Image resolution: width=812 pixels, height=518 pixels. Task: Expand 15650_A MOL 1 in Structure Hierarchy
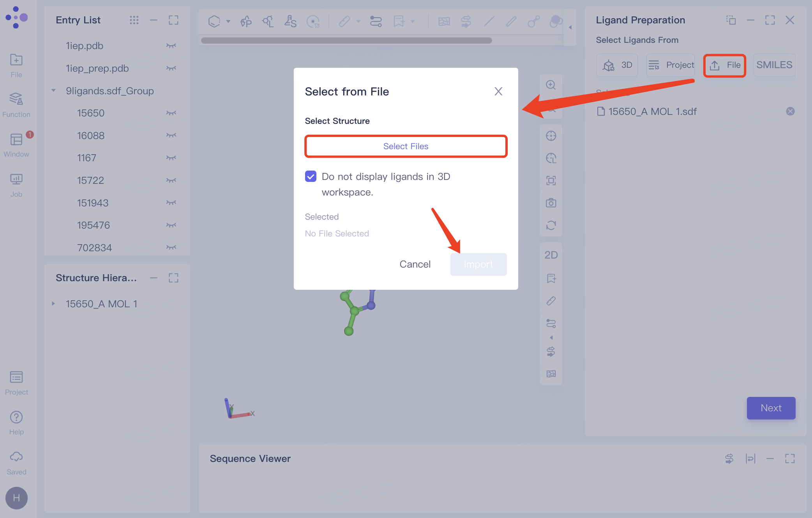[x=54, y=304]
